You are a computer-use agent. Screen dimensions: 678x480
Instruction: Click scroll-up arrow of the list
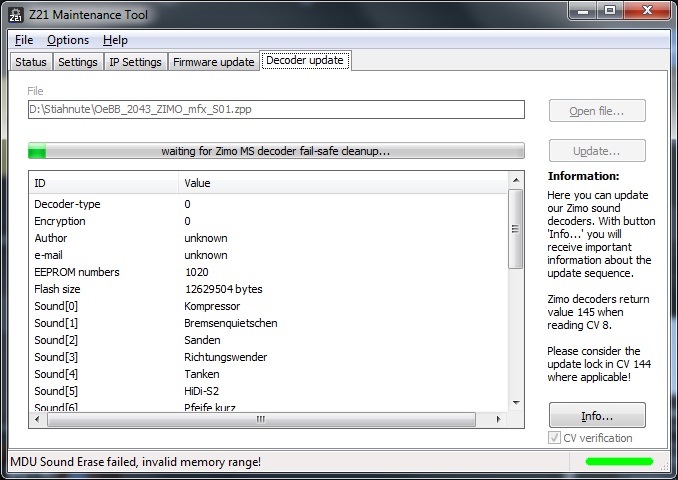pyautogui.click(x=516, y=181)
